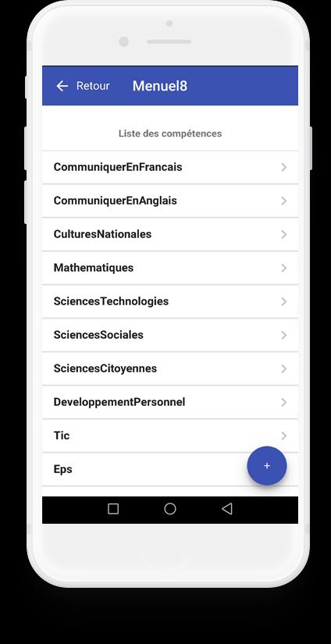Click the Retour link
This screenshot has height=644, width=331.
93,86
